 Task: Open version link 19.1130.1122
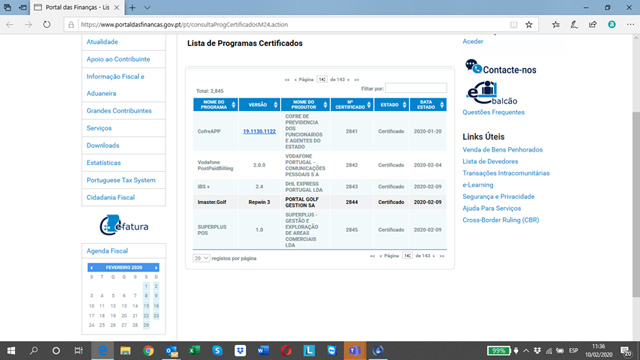coord(259,131)
